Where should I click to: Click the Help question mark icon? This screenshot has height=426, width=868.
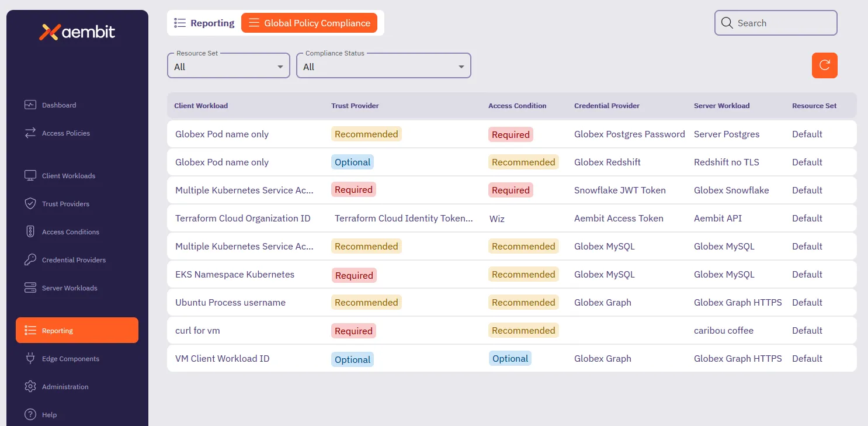coord(31,414)
